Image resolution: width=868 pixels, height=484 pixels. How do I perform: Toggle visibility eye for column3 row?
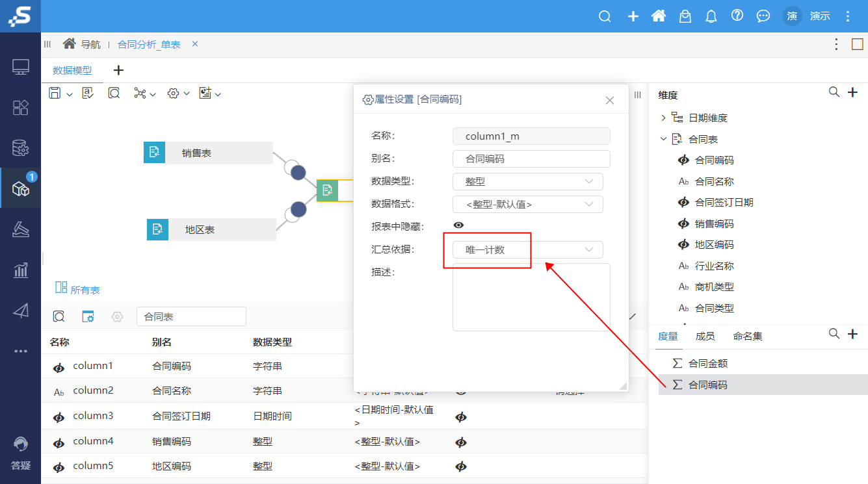click(461, 416)
